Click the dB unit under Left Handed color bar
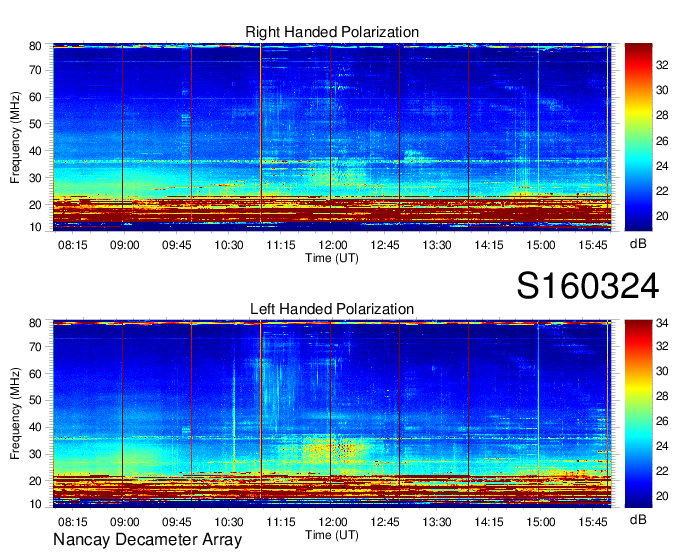The width and height of the screenshot is (680, 552). click(x=638, y=519)
